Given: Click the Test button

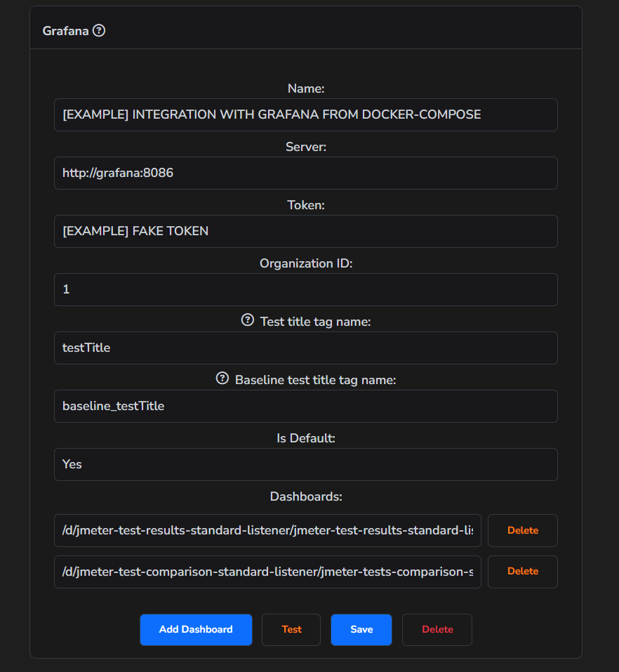Looking at the screenshot, I should tap(291, 629).
